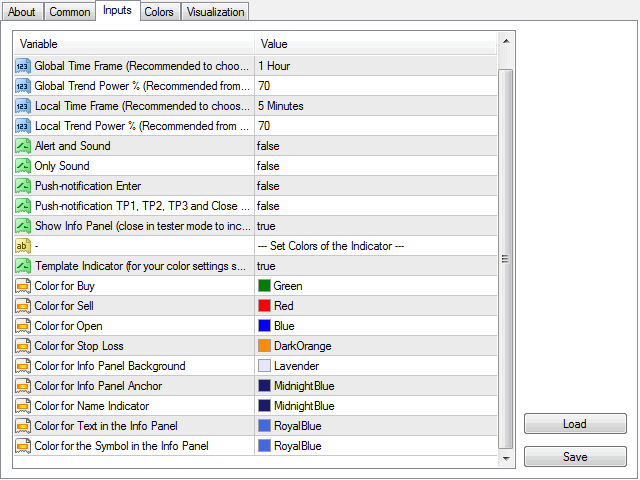This screenshot has height=480, width=640.
Task: Click the boolean icon beside Alert and Sound
Action: pos(23,146)
